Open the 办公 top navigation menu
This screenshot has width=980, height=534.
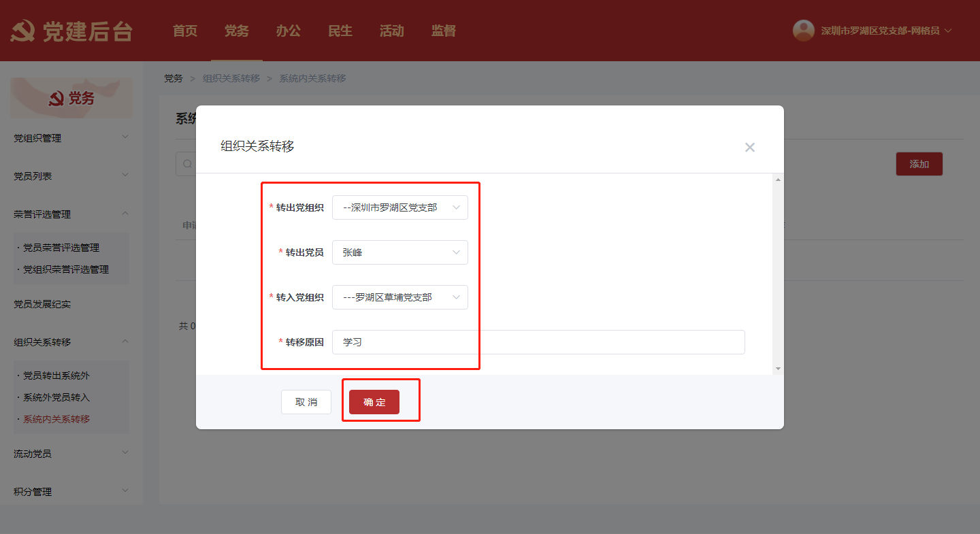[289, 31]
